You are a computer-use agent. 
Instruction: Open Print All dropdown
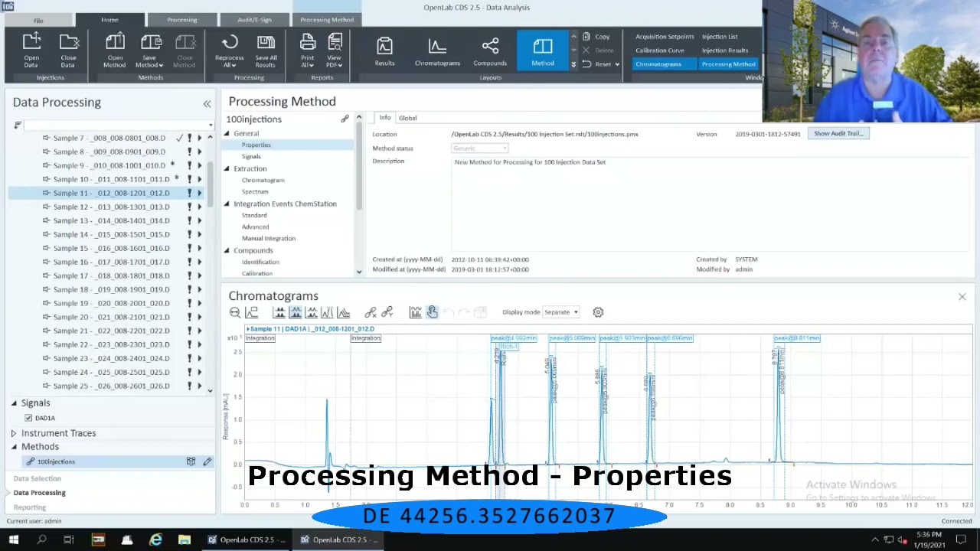click(307, 51)
